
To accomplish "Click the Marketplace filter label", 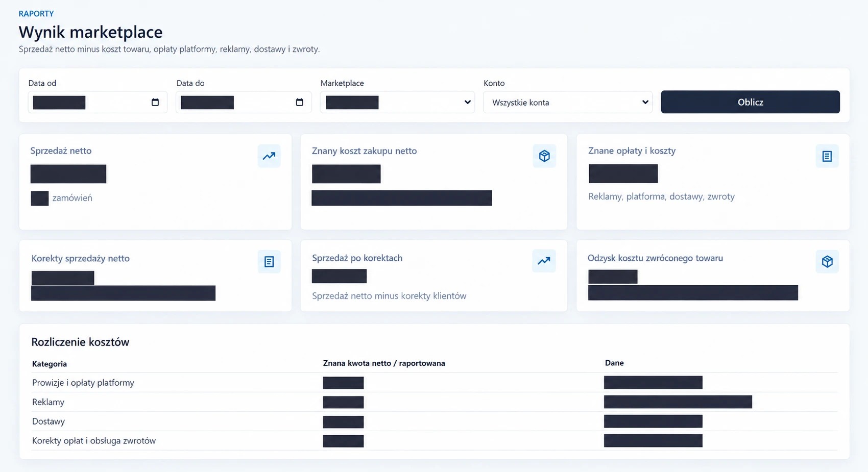I will (x=342, y=83).
